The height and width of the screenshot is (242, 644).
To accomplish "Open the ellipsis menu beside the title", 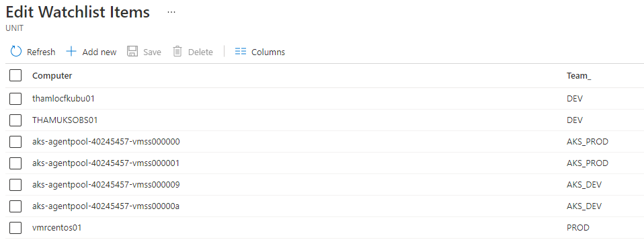I will tap(171, 12).
